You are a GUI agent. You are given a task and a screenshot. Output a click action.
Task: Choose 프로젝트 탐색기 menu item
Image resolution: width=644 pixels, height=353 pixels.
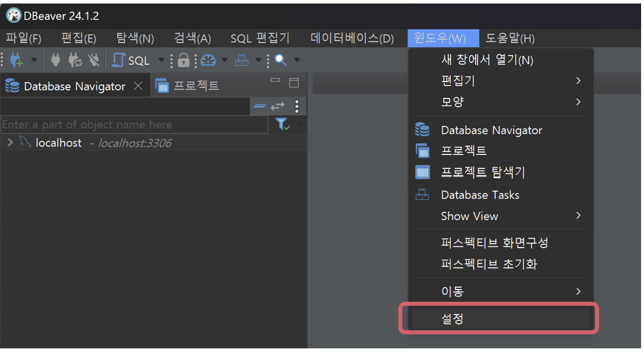click(x=501, y=172)
